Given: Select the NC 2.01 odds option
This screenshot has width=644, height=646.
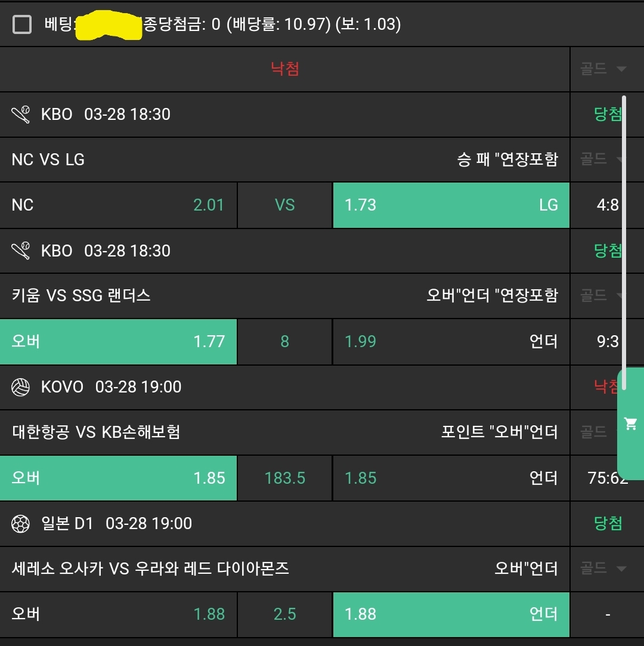Looking at the screenshot, I should [118, 205].
